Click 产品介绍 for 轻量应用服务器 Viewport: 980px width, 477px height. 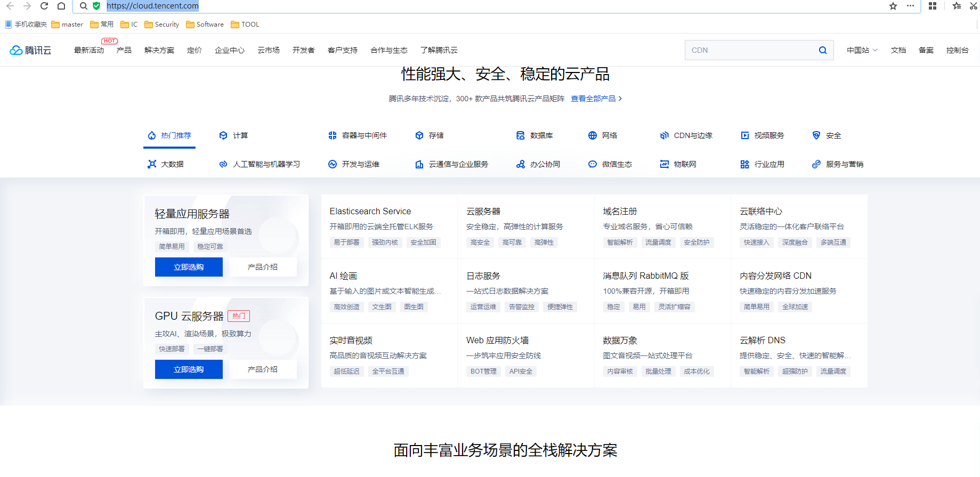(263, 267)
